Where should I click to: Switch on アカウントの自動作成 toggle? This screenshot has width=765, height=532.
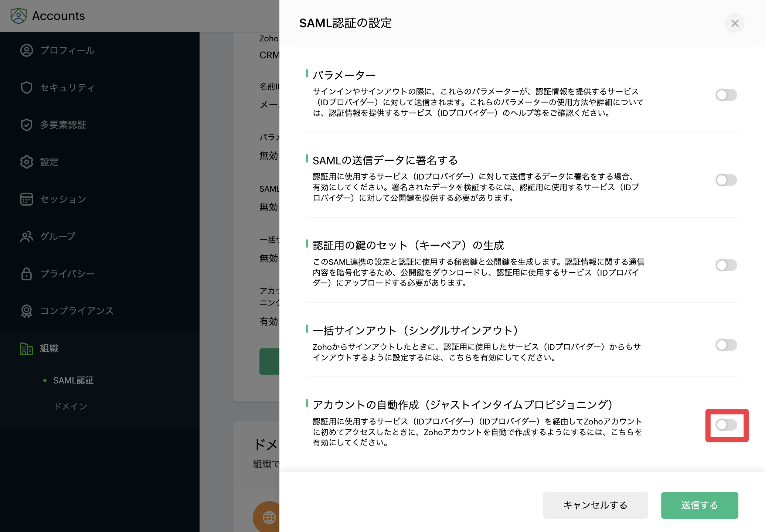(x=726, y=425)
